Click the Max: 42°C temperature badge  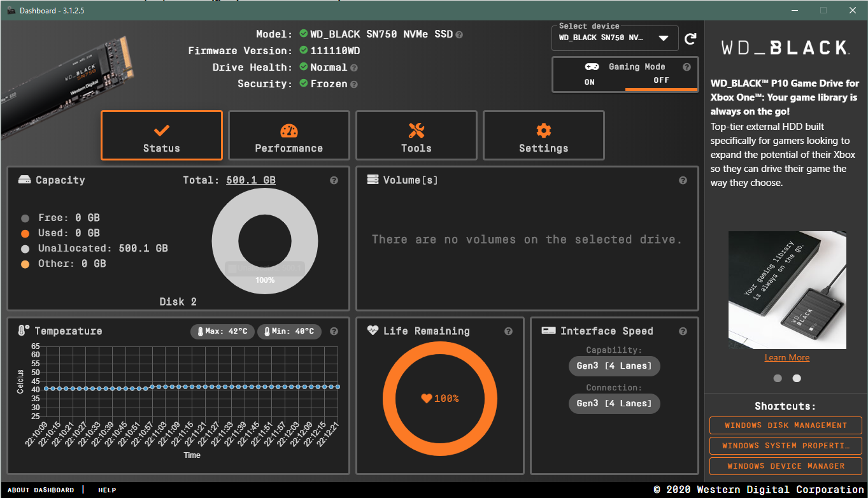(222, 332)
